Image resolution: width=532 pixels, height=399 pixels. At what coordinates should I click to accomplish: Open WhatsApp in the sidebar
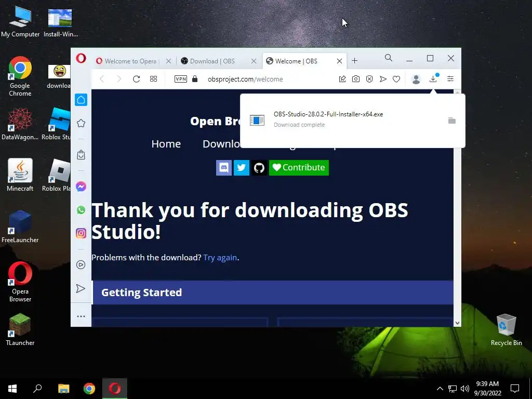click(81, 210)
